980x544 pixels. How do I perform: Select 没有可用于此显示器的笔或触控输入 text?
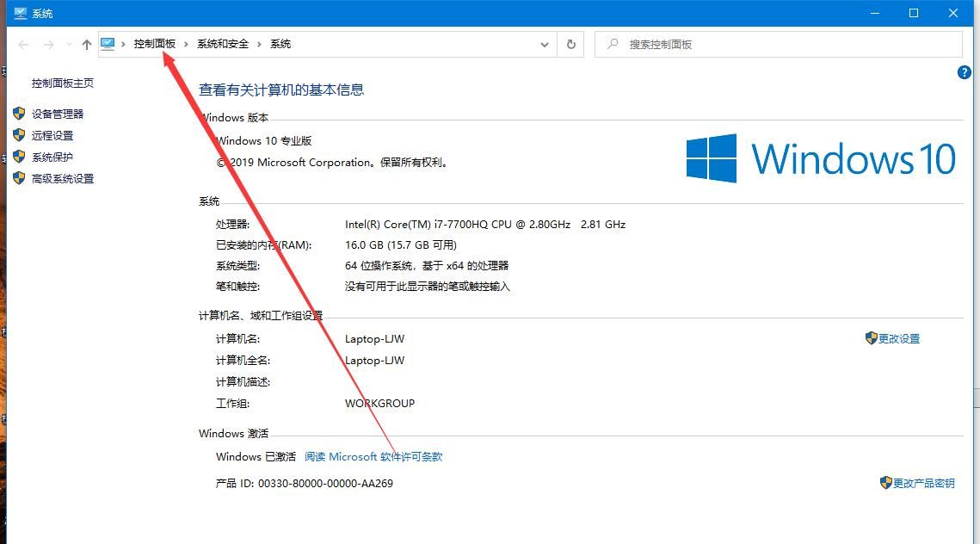click(428, 287)
